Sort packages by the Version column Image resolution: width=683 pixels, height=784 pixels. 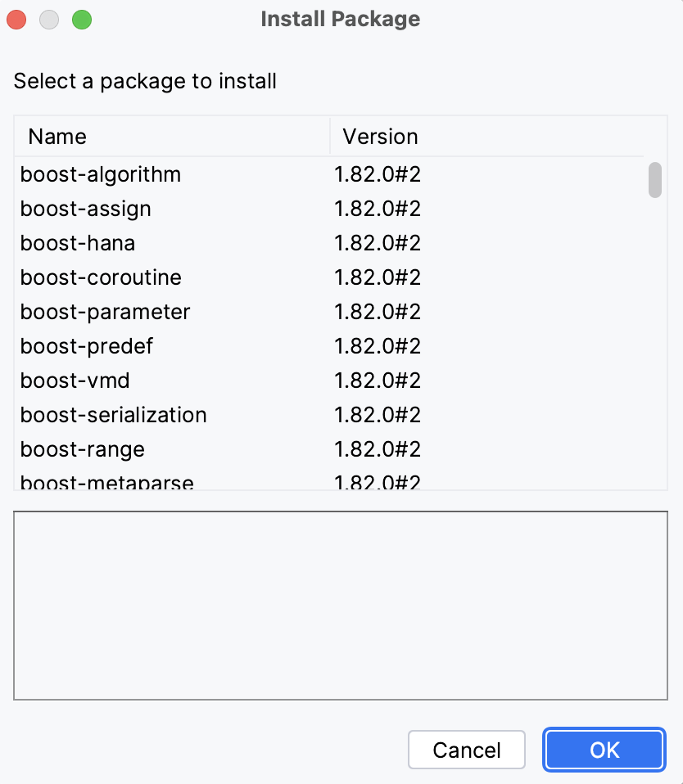coord(379,136)
